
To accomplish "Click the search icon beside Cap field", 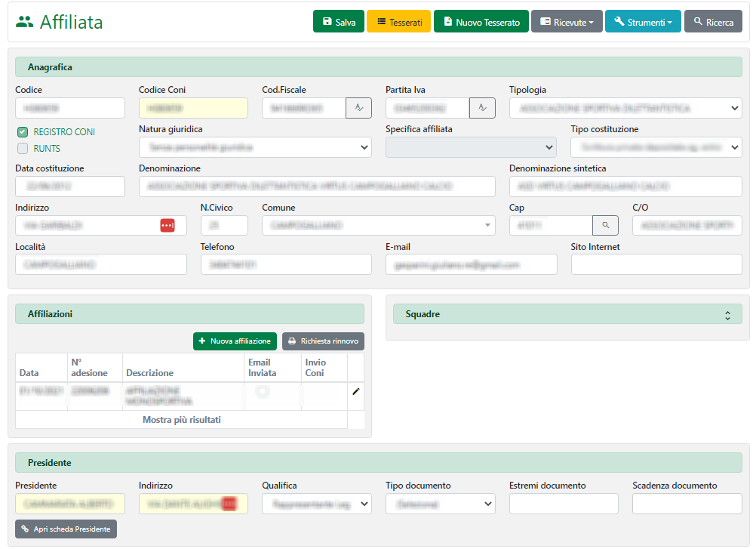I will [x=605, y=225].
